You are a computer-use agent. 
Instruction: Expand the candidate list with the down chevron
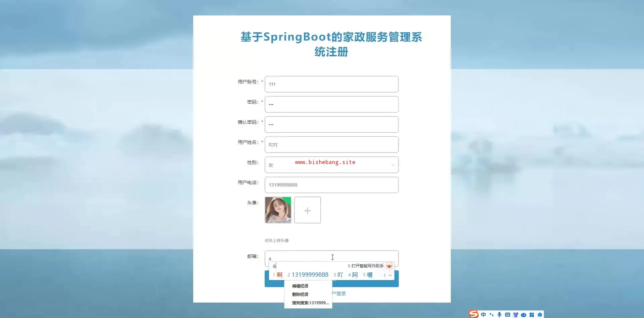pyautogui.click(x=390, y=275)
